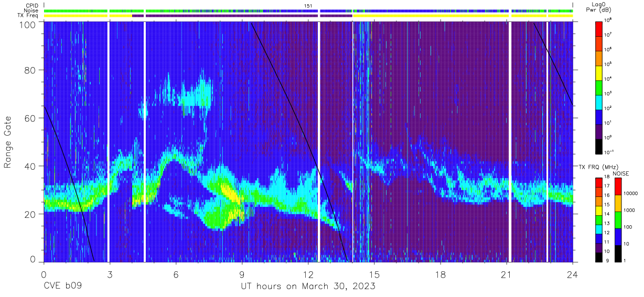Pick the cyan segment of Lag0 Pwr colorbar
Image resolution: width=644 pixels, height=297 pixels.
[x=600, y=101]
